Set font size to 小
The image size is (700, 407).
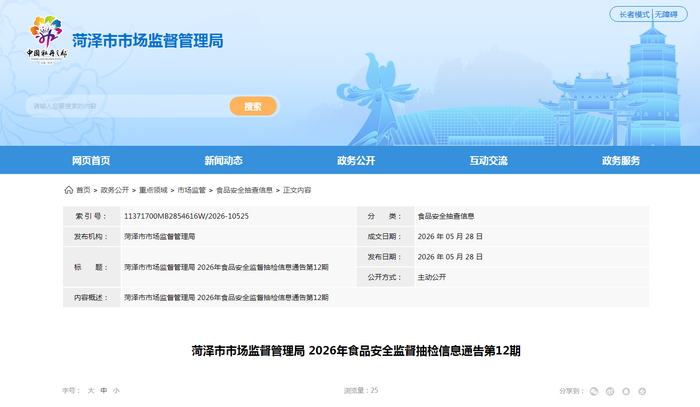point(116,390)
